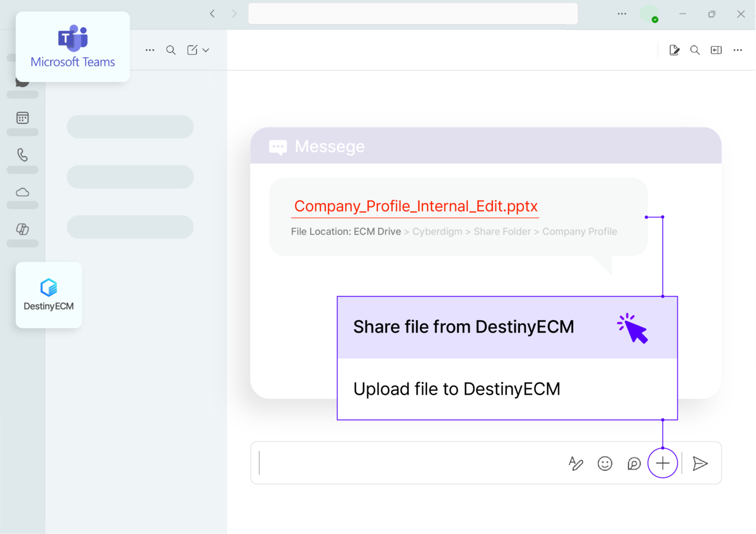
Task: Open chat list more options ellipsis
Action: (150, 50)
